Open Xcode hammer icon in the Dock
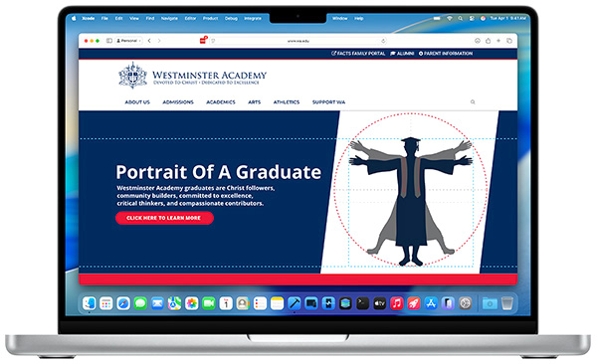597x364 pixels. coord(294,303)
